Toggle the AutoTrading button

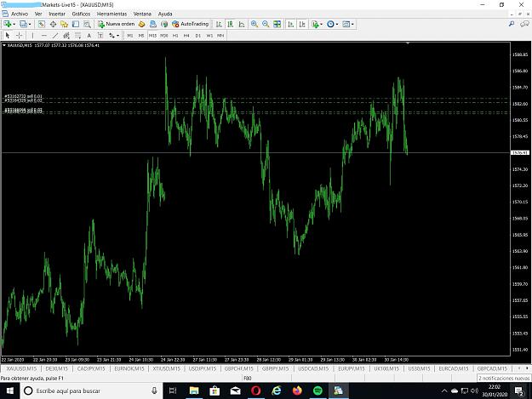coord(191,24)
